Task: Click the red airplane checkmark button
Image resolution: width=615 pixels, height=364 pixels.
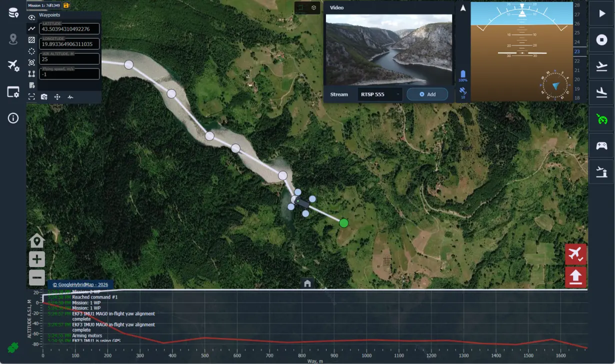Action: point(575,254)
